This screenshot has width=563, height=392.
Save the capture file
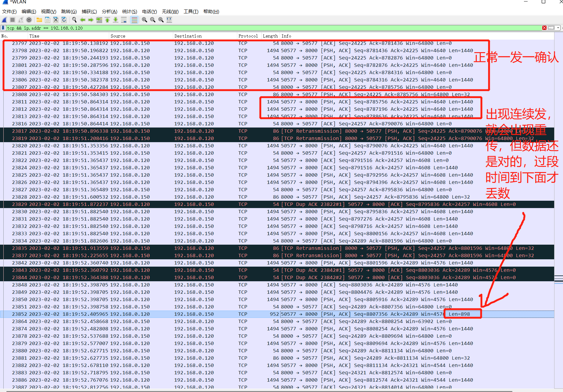pos(48,20)
